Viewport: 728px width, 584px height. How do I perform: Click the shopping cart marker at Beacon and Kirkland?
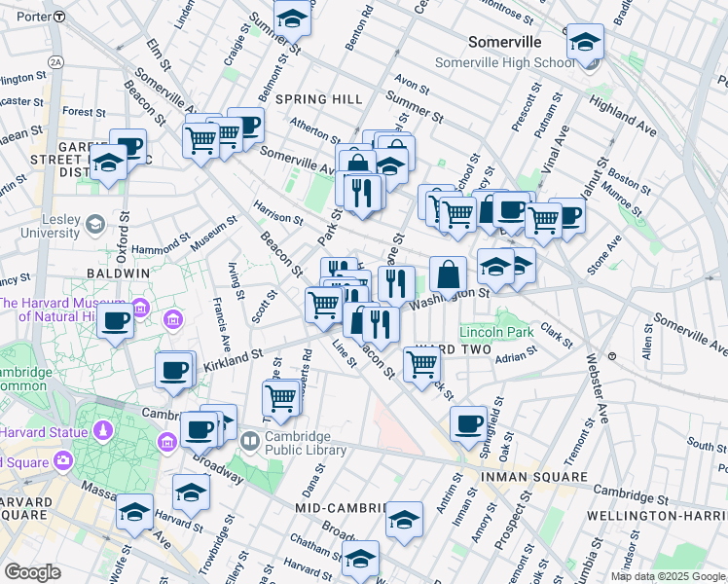click(x=324, y=305)
